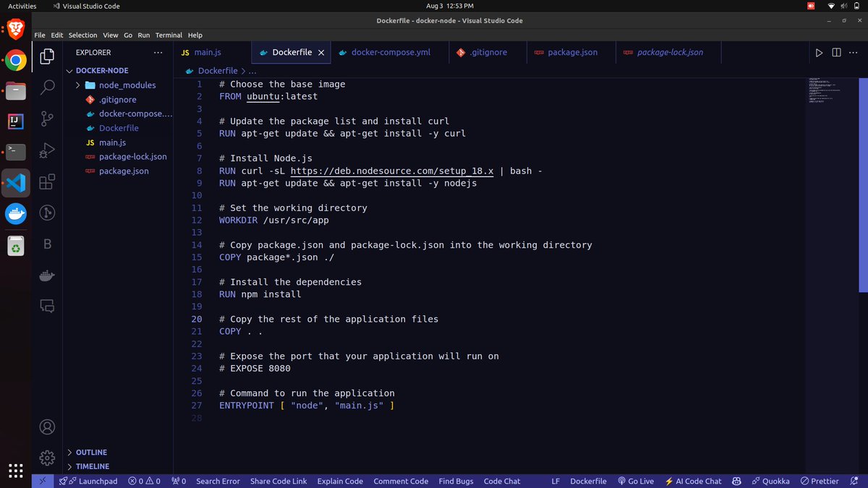Open Terminal from the dock
The width and height of the screenshot is (868, 488).
click(16, 152)
